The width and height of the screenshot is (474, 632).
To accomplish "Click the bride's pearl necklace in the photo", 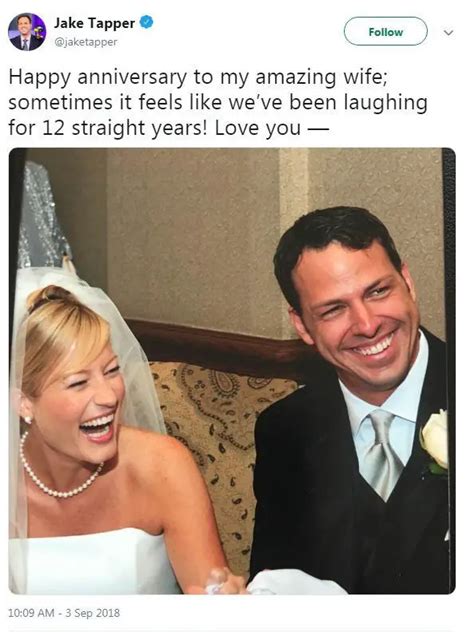I will coord(58,470).
